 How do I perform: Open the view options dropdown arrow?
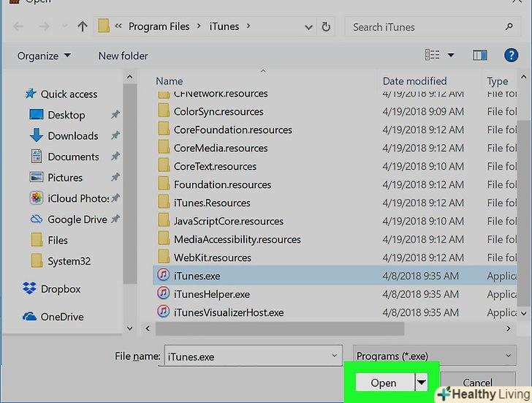tap(451, 55)
